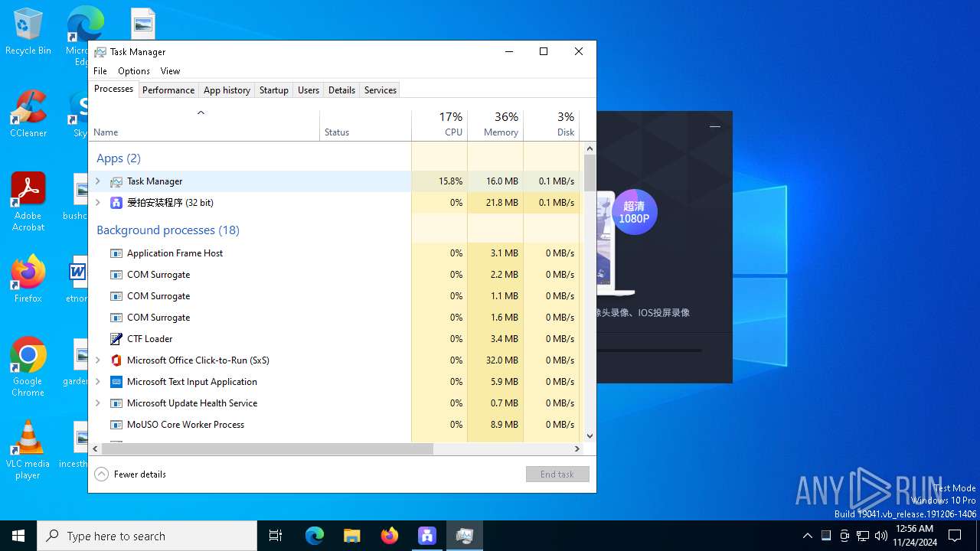The height and width of the screenshot is (551, 980).
Task: Click the scroll down arrow
Action: [590, 436]
